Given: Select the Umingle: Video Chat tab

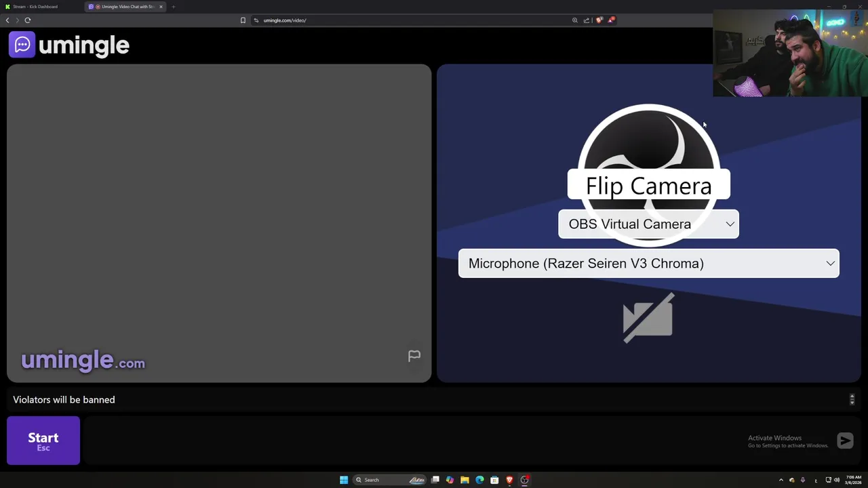Looking at the screenshot, I should 126,7.
